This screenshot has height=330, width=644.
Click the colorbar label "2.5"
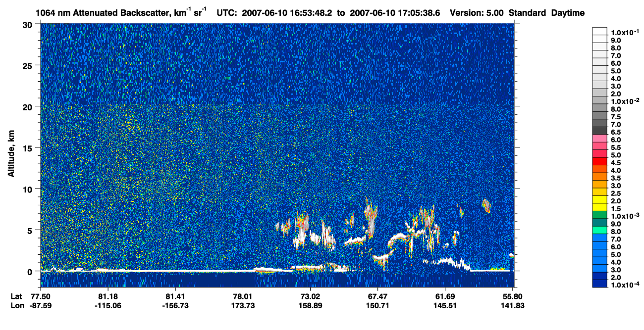[616, 193]
